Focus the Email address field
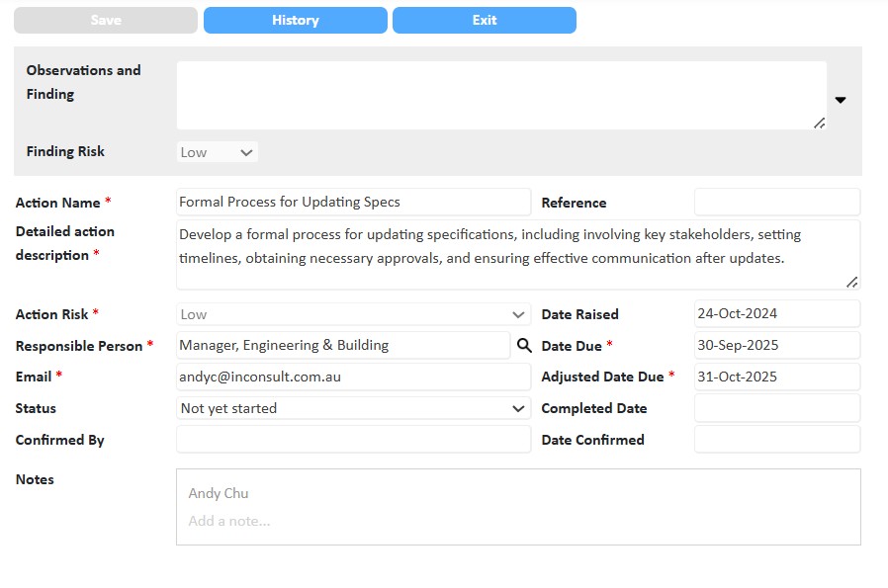This screenshot has height=588, width=888. click(x=353, y=377)
